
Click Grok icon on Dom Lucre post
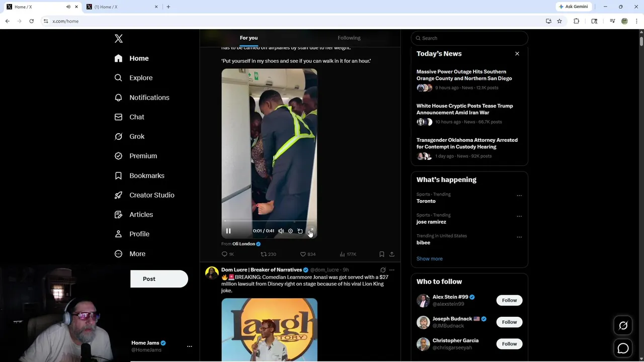coord(383,270)
